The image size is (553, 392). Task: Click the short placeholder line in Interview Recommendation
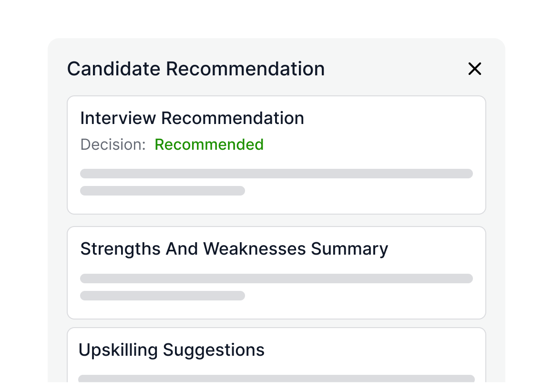[x=162, y=191]
